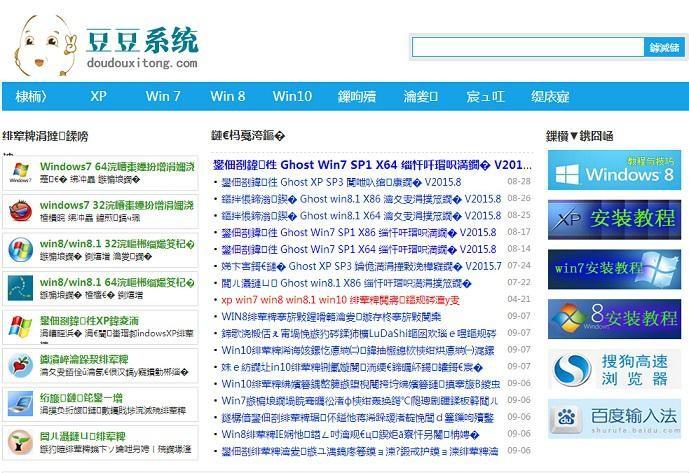Open the navigation item right after Win10

tap(357, 96)
